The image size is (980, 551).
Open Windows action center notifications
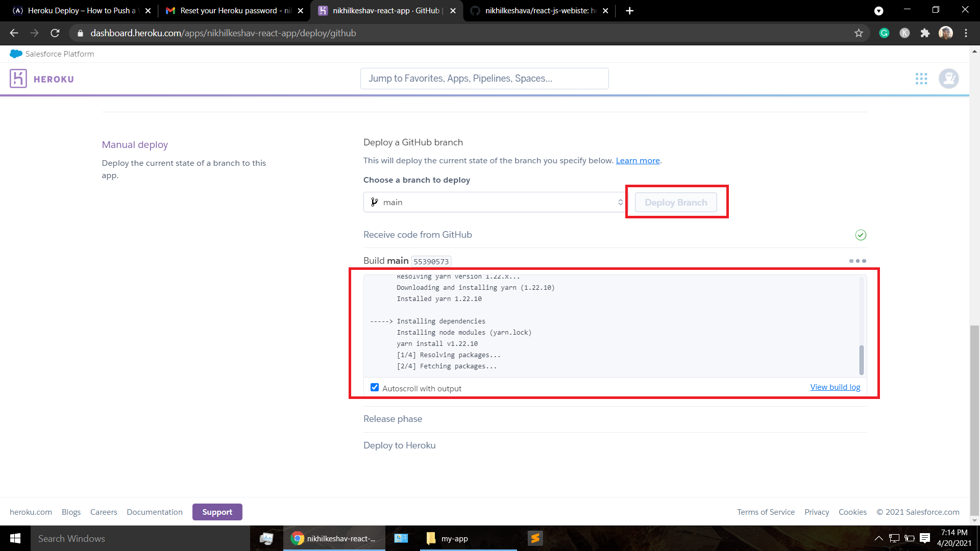pyautogui.click(x=925, y=538)
